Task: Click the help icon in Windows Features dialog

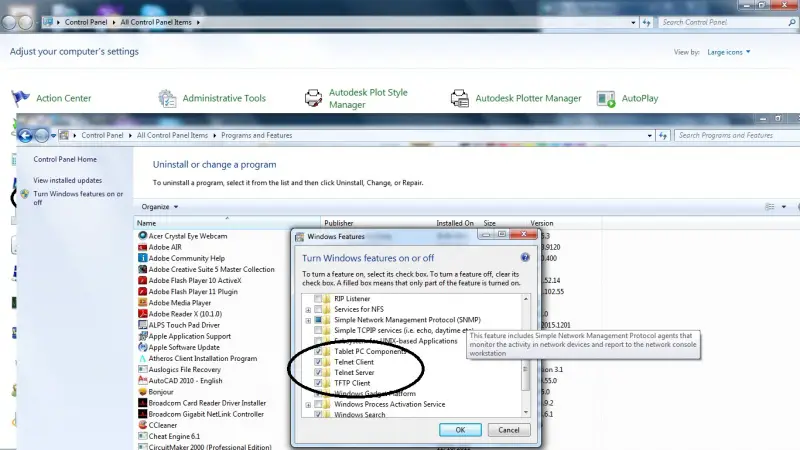Action: 525,257
